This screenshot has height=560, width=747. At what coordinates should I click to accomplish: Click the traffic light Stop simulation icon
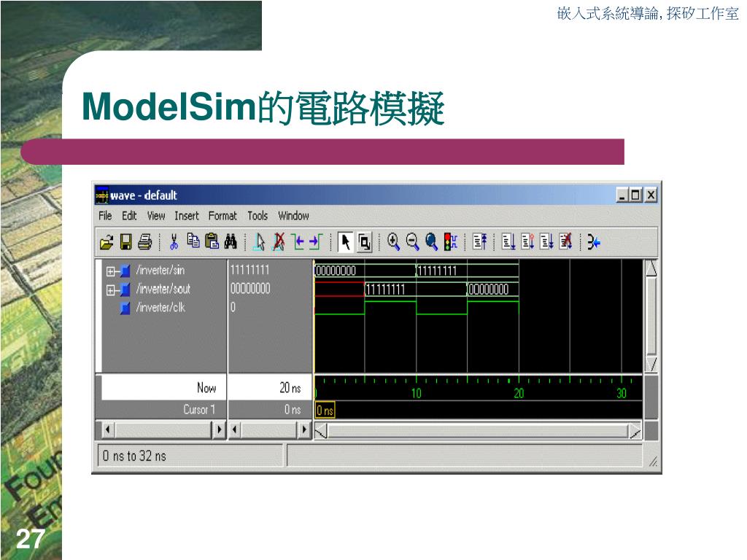pyautogui.click(x=450, y=242)
